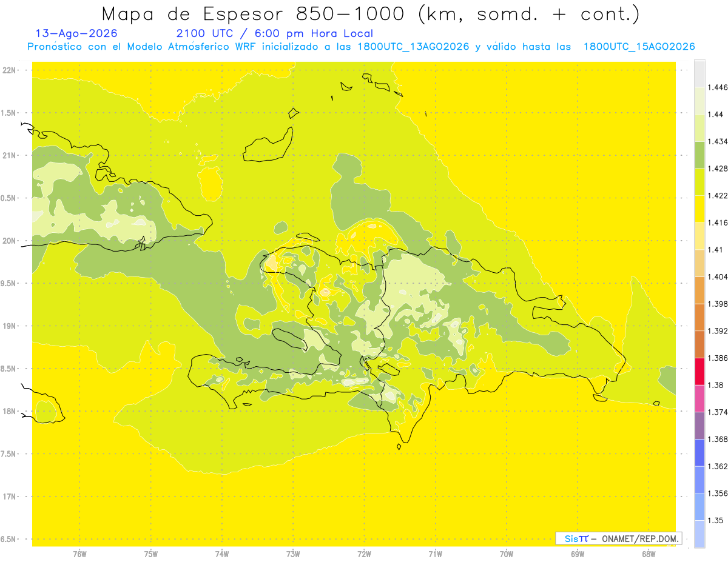Select the green legend swatch between 1.428 and 1.434
Viewport: 728px width, 562px height.
pyautogui.click(x=699, y=155)
